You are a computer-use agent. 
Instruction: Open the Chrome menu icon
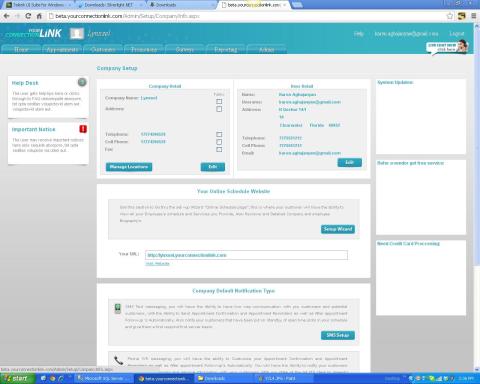(x=474, y=16)
